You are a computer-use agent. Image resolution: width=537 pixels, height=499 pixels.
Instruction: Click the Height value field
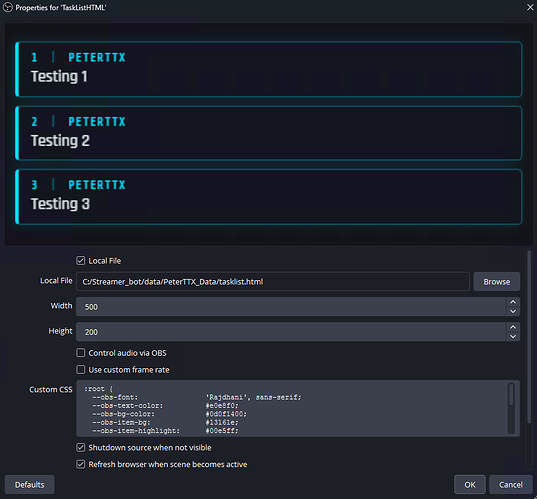pos(291,332)
